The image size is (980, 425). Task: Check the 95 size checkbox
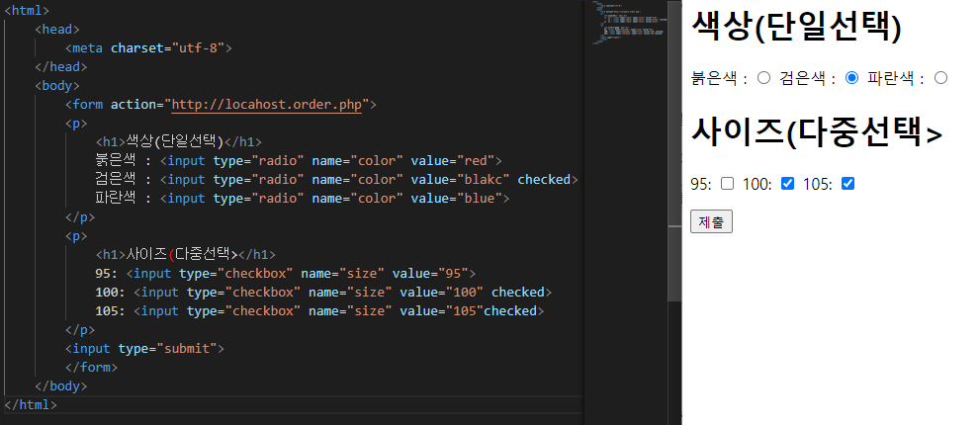click(727, 184)
